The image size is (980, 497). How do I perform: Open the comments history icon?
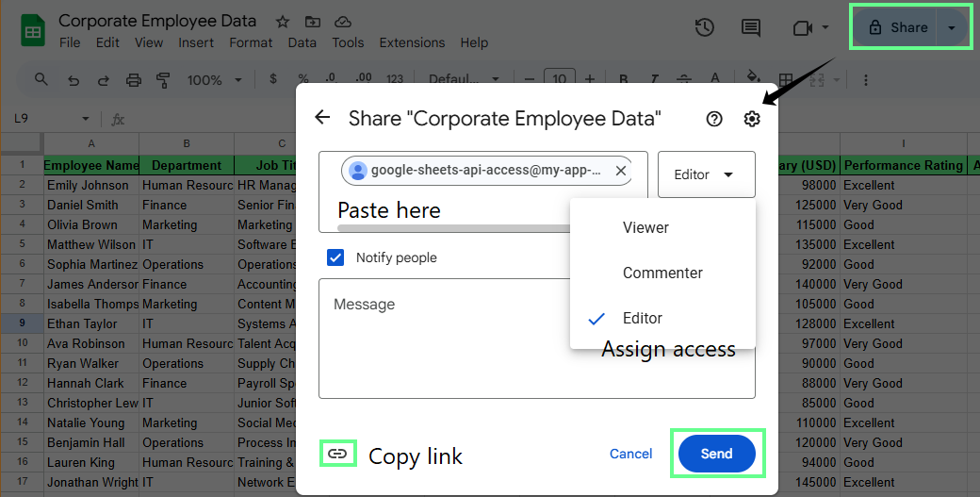(751, 27)
